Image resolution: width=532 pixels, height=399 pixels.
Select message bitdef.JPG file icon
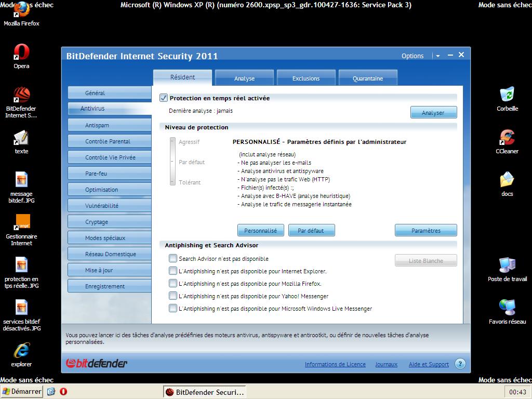coord(21,187)
